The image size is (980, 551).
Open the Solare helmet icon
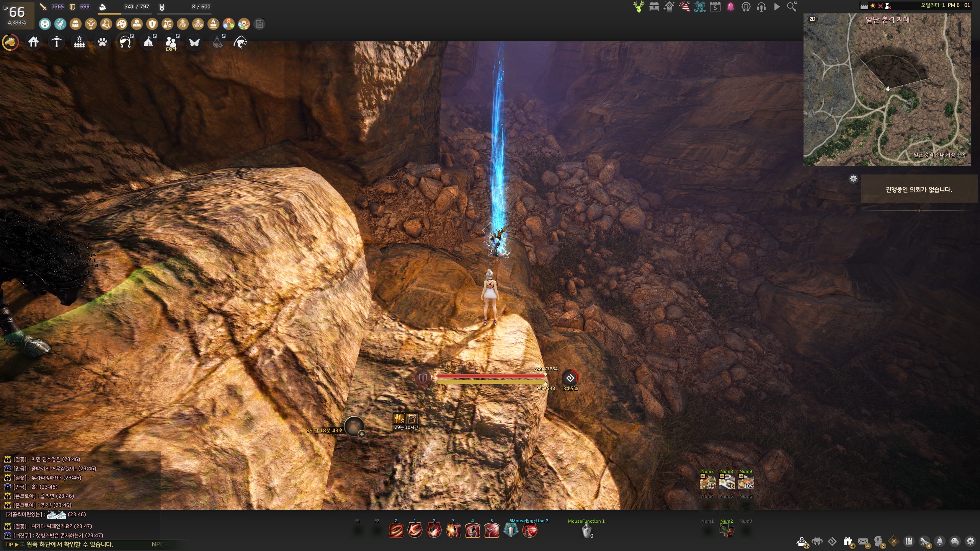point(700,7)
